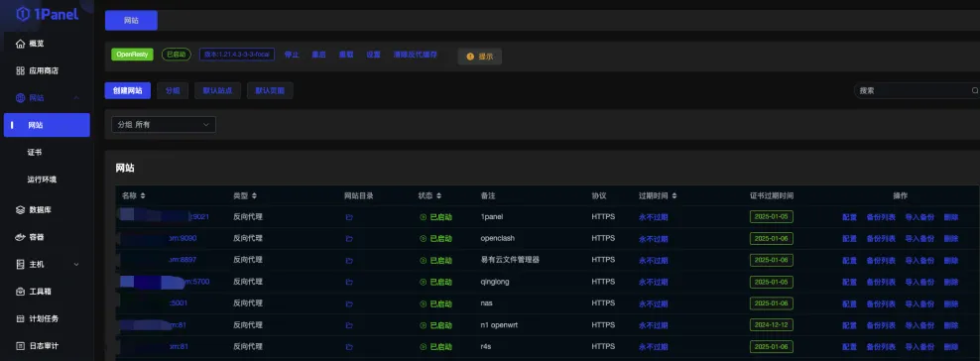Open the 分组 所有 dropdown
Screen dimensions: 980x361
pyautogui.click(x=164, y=124)
